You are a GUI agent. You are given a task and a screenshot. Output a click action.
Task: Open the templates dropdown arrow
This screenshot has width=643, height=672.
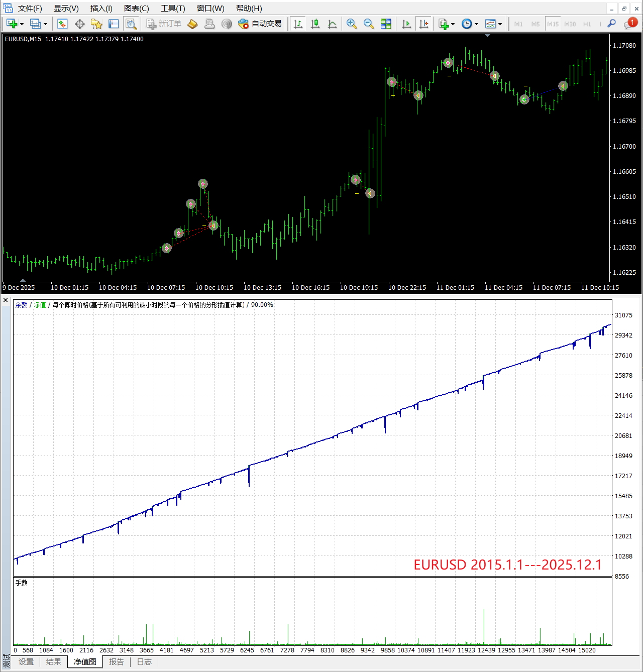tap(500, 24)
